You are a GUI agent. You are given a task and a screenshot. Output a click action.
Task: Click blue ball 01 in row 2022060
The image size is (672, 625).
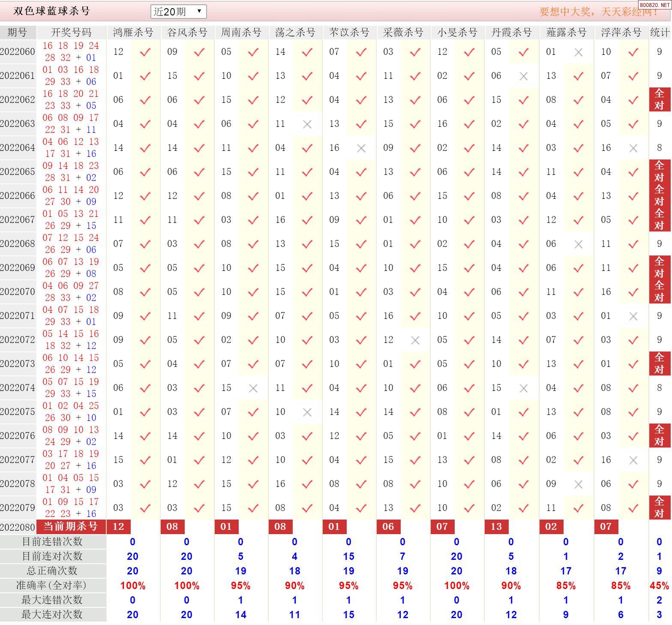click(x=91, y=58)
